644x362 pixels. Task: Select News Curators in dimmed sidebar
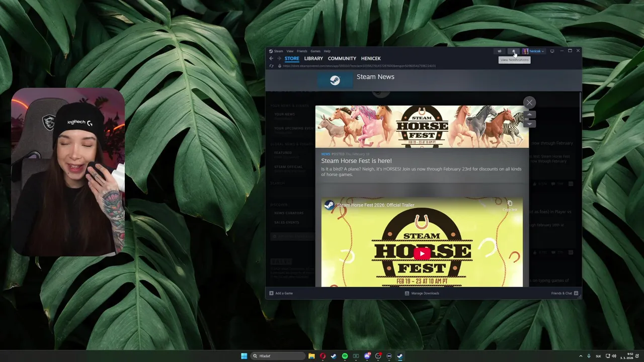point(289,213)
